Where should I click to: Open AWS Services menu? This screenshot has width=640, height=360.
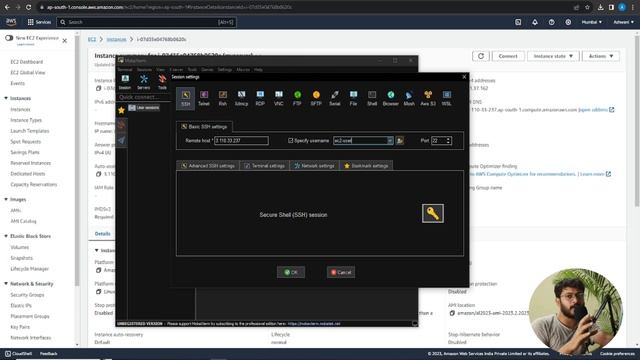click(x=39, y=22)
